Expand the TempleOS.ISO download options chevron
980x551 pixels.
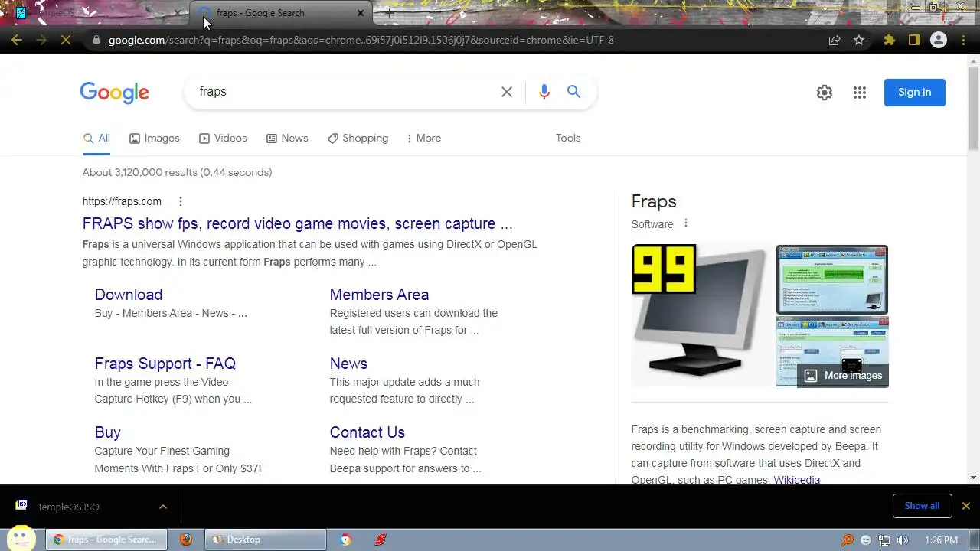pyautogui.click(x=162, y=507)
